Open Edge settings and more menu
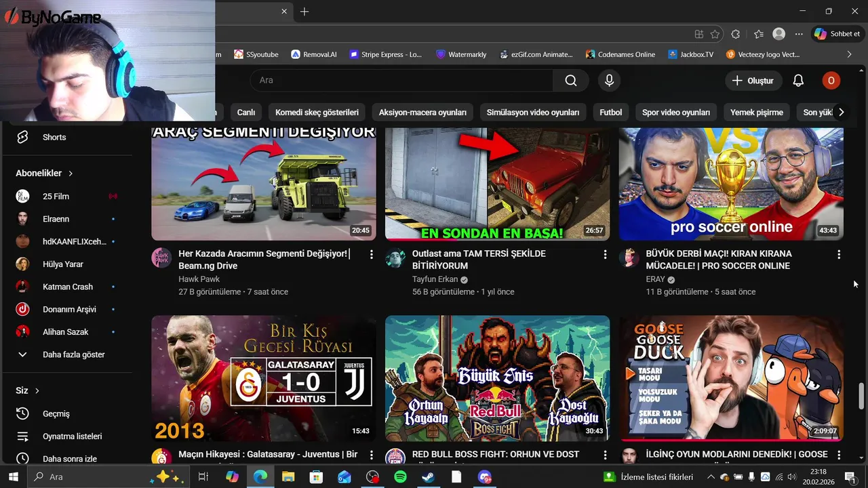This screenshot has width=868, height=488. (800, 34)
